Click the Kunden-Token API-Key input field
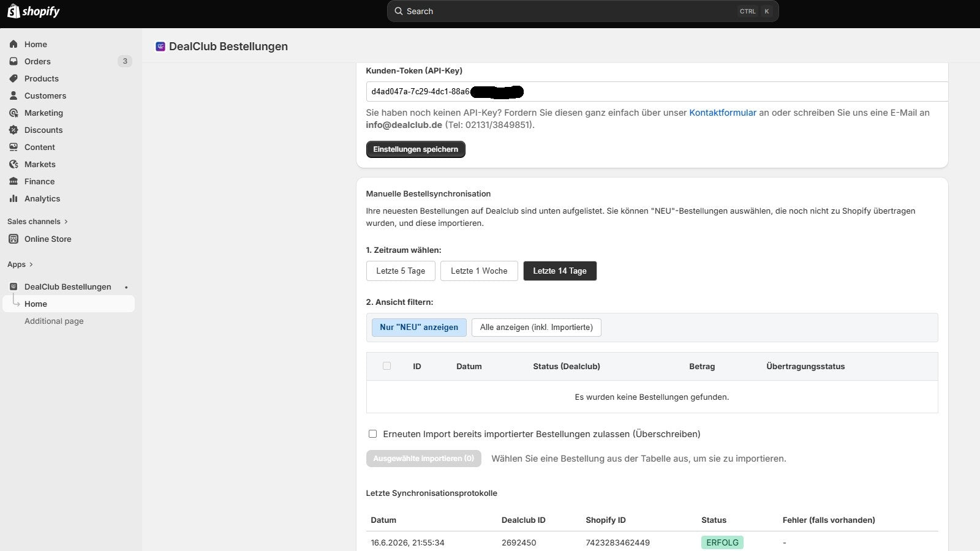Image resolution: width=980 pixels, height=551 pixels. [x=657, y=91]
